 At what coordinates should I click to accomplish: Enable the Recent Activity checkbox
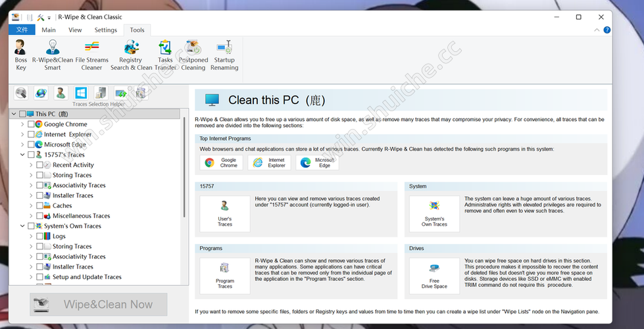coord(39,165)
